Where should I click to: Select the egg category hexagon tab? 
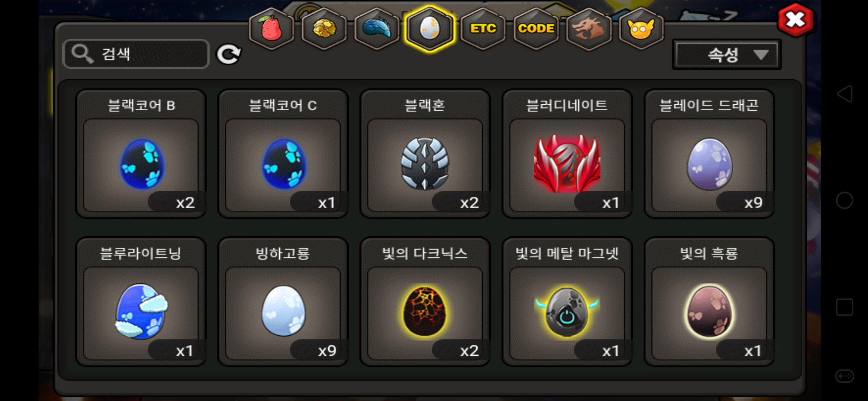click(430, 29)
